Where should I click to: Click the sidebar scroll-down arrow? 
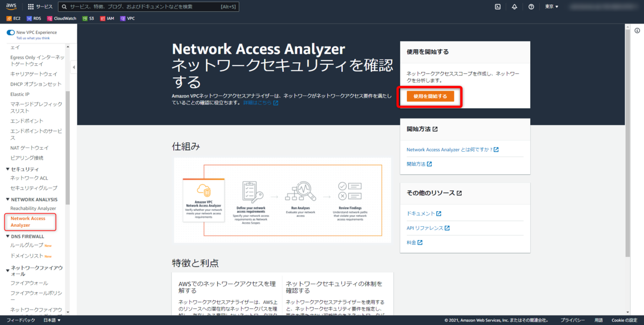67,312
